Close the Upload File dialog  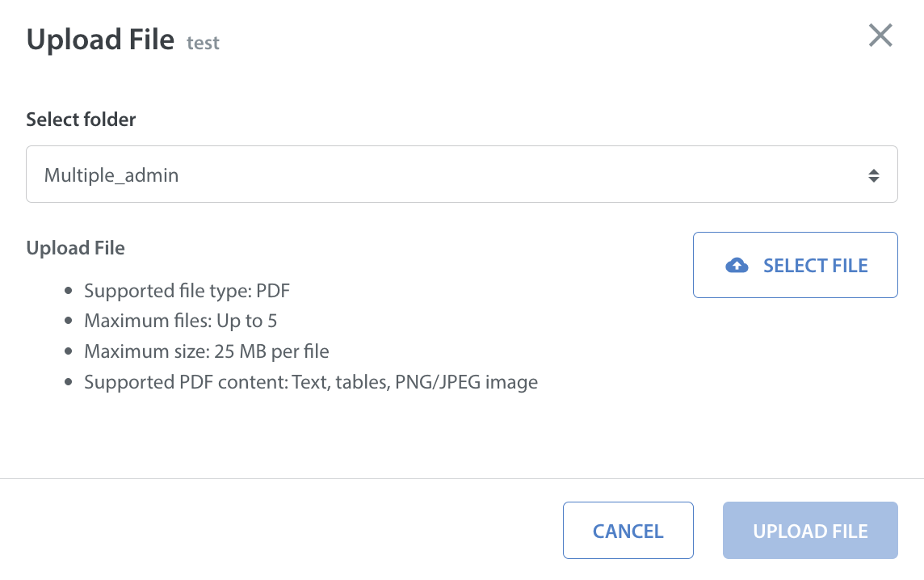pyautogui.click(x=880, y=36)
